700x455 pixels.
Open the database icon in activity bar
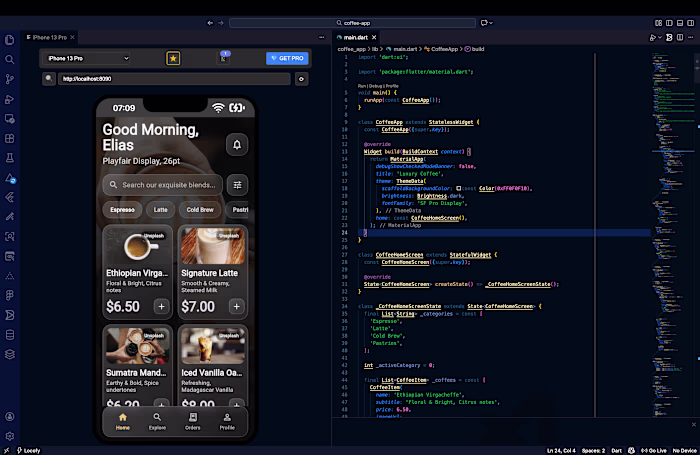point(9,334)
